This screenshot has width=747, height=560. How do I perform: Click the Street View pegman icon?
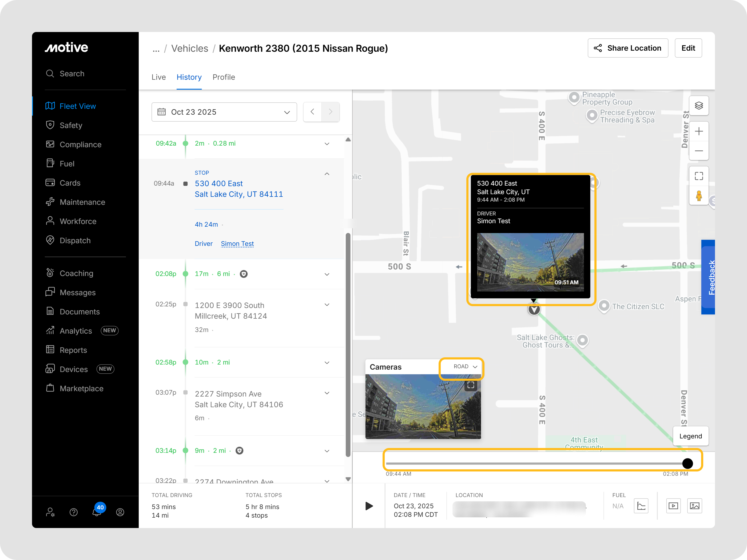[x=699, y=195]
